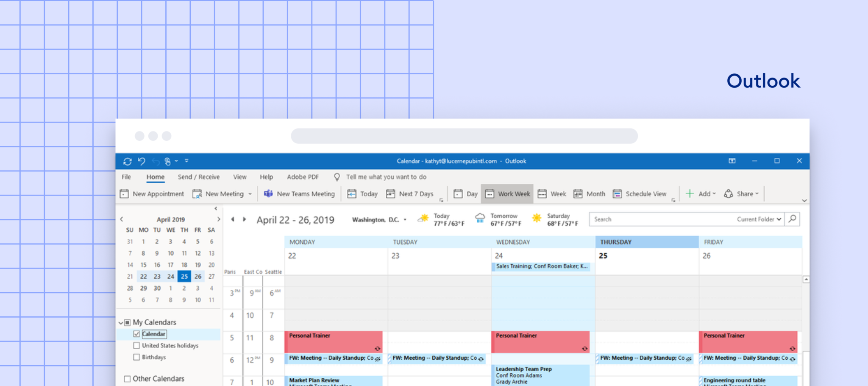Open Schedule View

pos(640,194)
